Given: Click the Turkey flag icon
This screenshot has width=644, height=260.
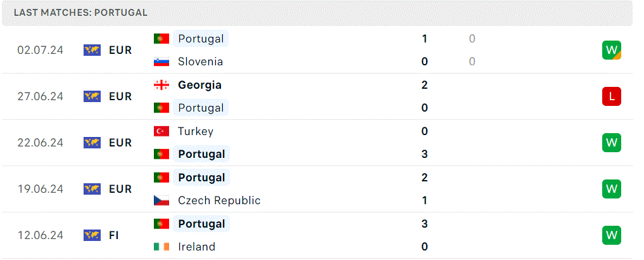Looking at the screenshot, I should click(x=161, y=132).
